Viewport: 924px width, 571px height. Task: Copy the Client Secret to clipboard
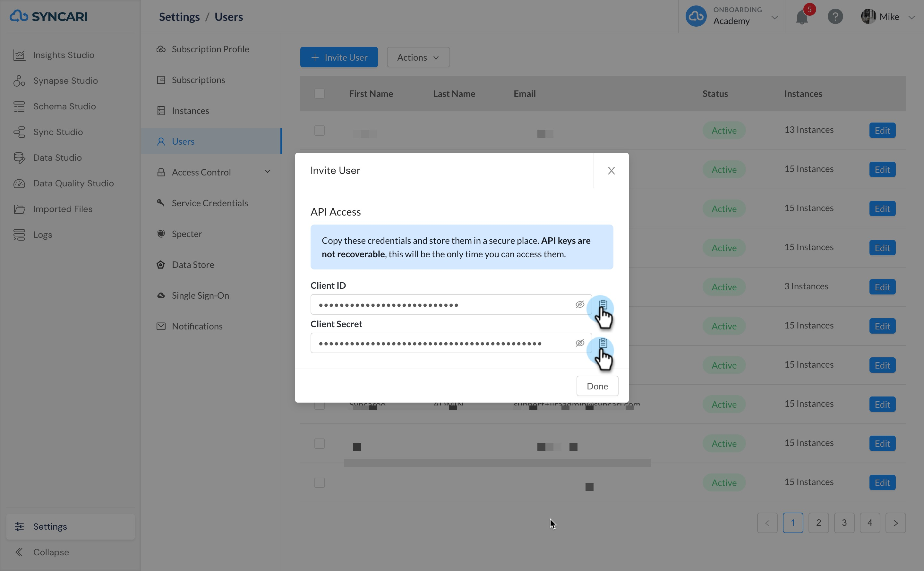click(603, 343)
